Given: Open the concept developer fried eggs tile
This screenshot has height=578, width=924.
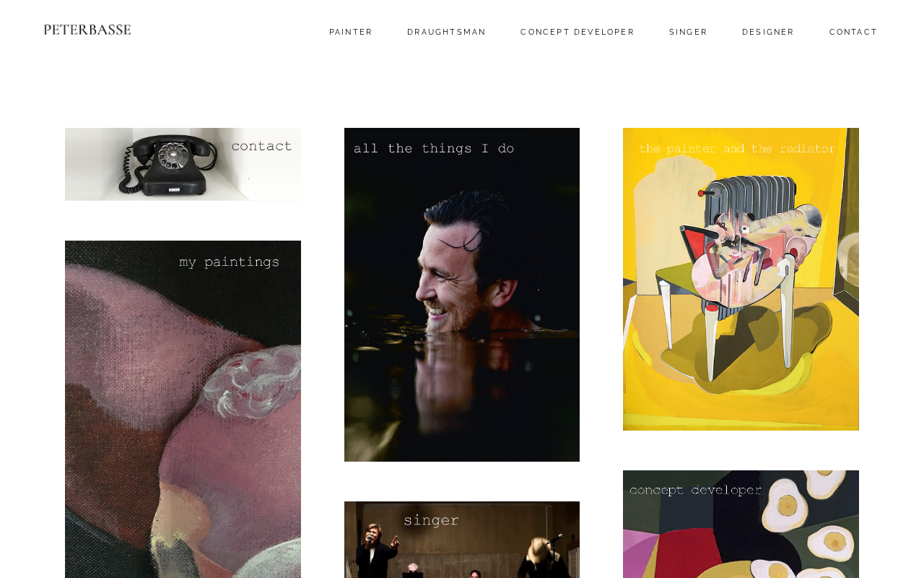Looking at the screenshot, I should point(741,524).
